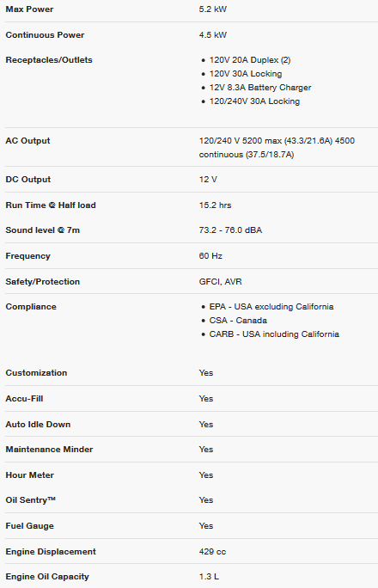
Task: Click the CARB - USA including California item
Action: [274, 334]
